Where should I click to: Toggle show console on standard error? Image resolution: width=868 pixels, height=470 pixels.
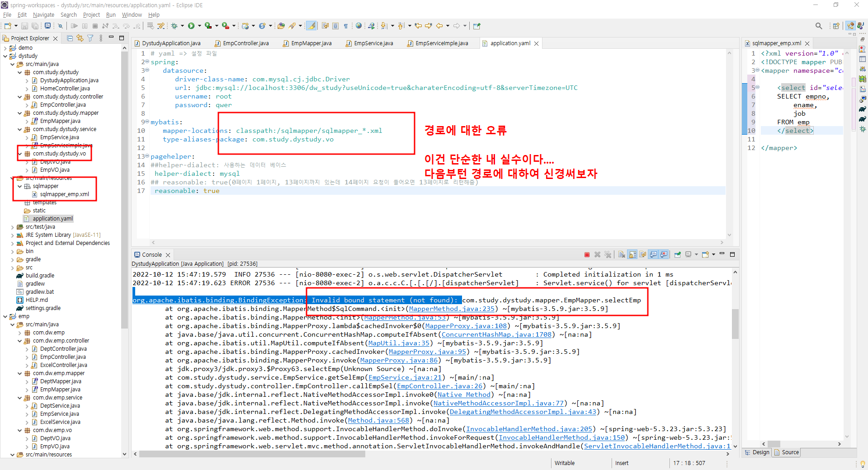pos(664,255)
